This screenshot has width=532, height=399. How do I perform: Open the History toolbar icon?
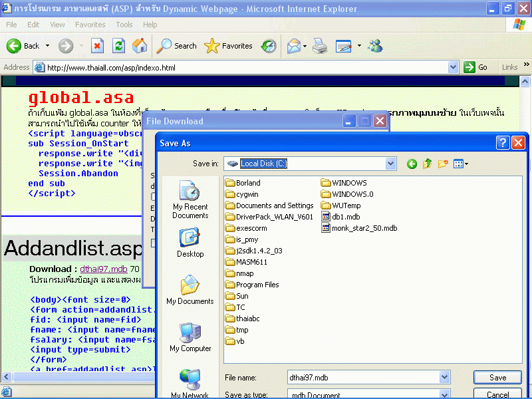pyautogui.click(x=269, y=46)
